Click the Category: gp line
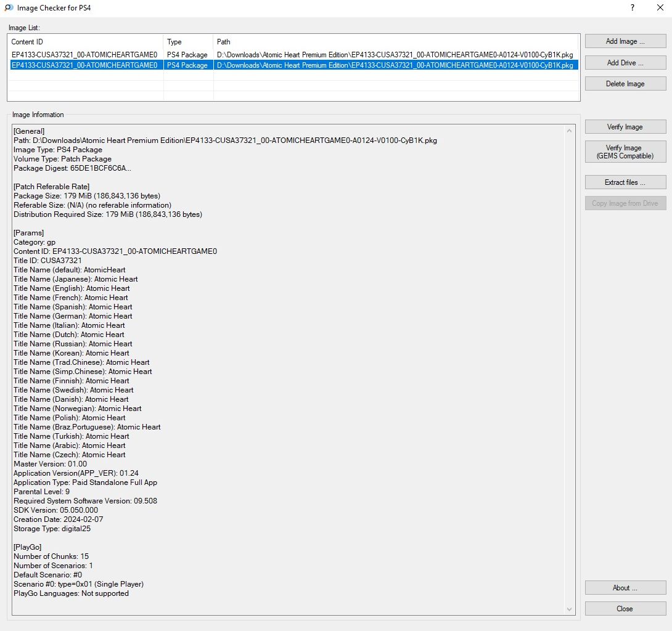 (x=35, y=242)
